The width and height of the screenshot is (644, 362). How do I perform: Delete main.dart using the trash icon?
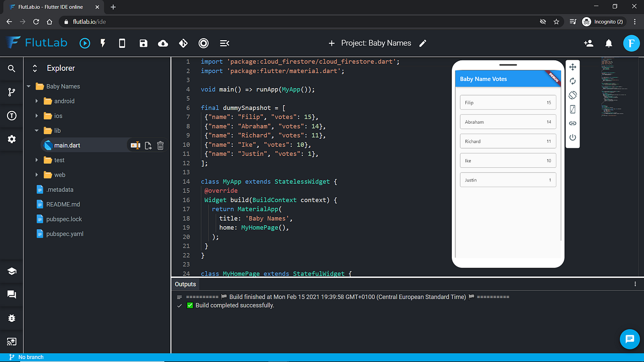tap(160, 145)
